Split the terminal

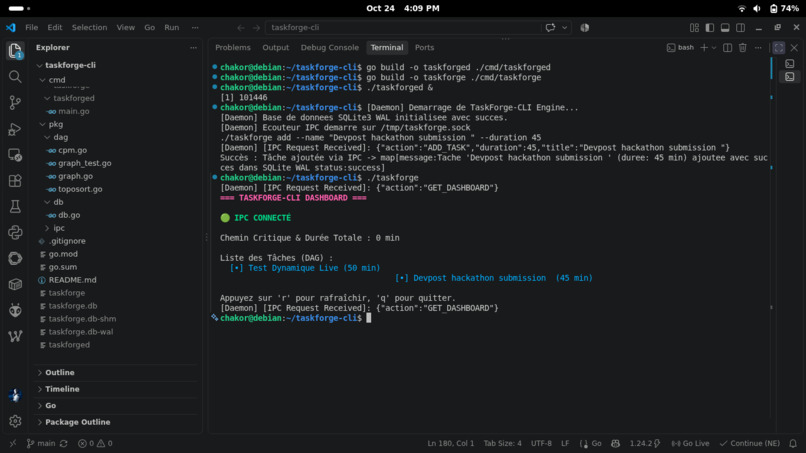(727, 48)
